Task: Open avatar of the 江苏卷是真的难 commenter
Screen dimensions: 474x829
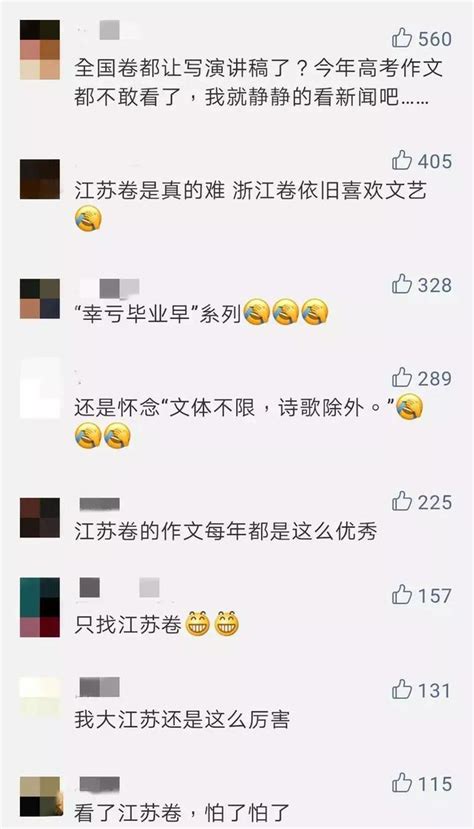Action: click(40, 179)
